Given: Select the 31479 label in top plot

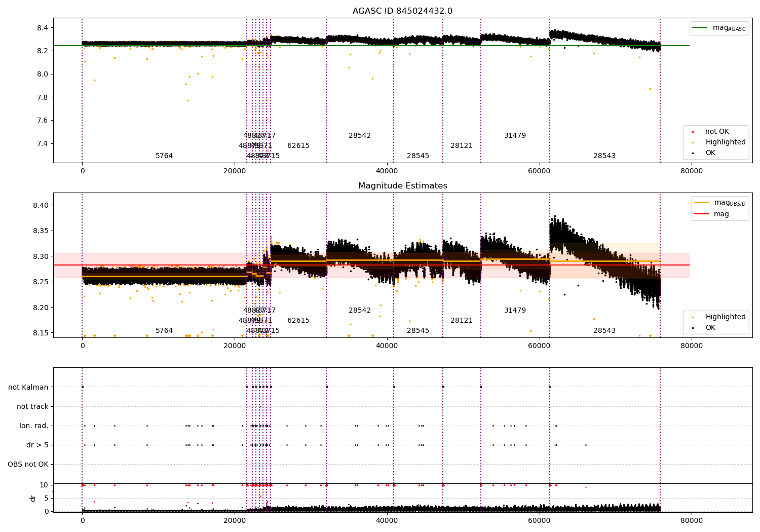Looking at the screenshot, I should (515, 136).
